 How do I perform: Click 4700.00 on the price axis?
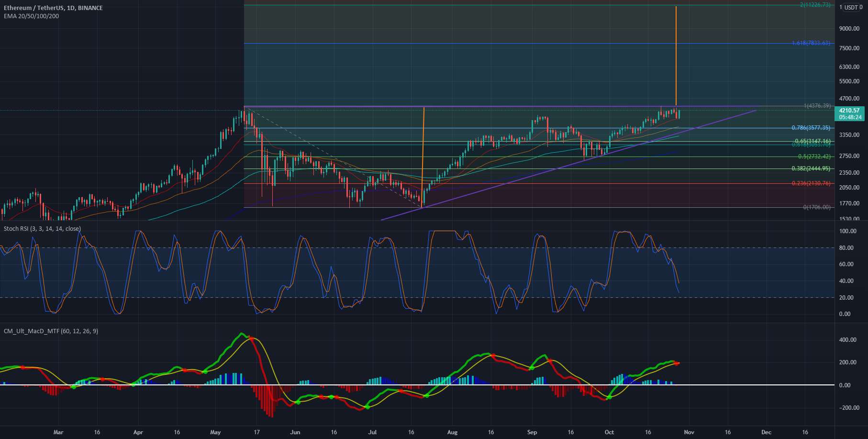pyautogui.click(x=849, y=99)
